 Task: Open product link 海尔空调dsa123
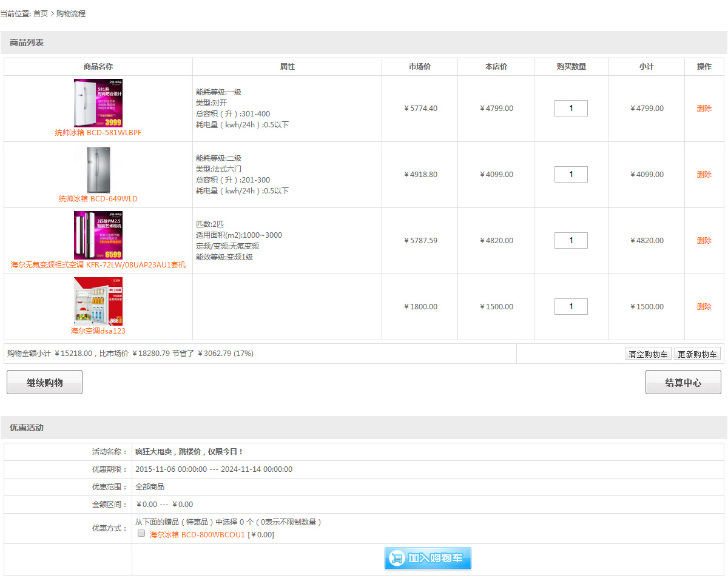coord(98,331)
